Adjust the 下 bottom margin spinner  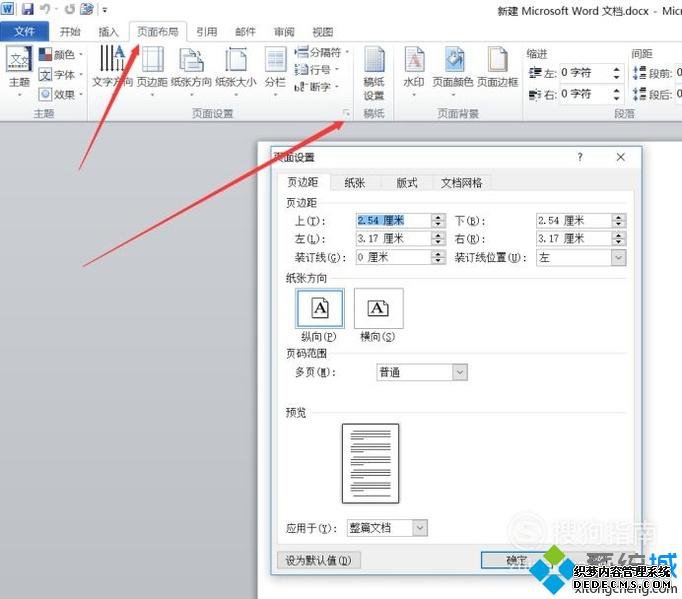coord(618,221)
